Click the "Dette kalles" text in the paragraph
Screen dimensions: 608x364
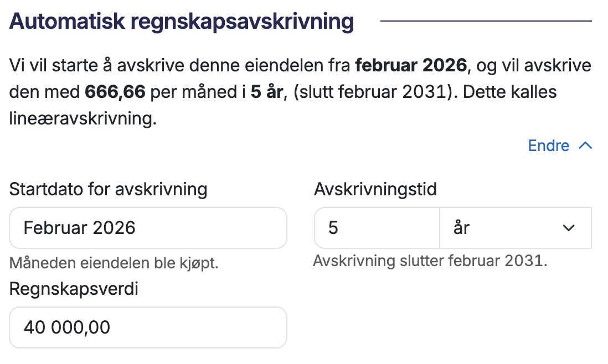tap(509, 92)
